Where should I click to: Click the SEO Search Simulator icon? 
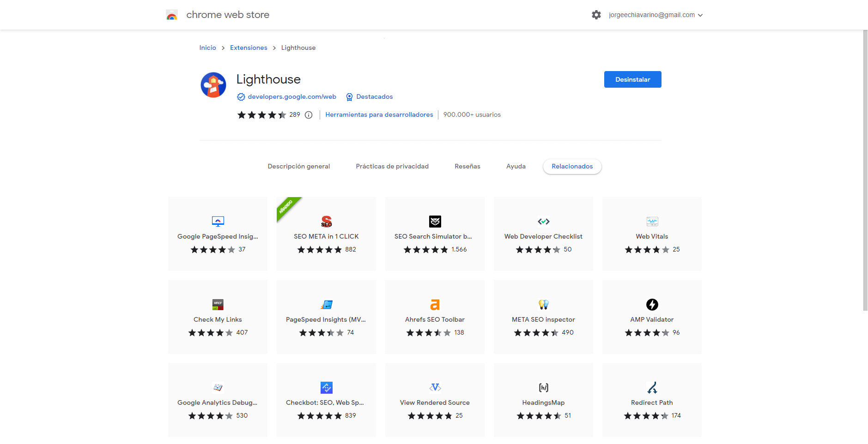coord(435,222)
